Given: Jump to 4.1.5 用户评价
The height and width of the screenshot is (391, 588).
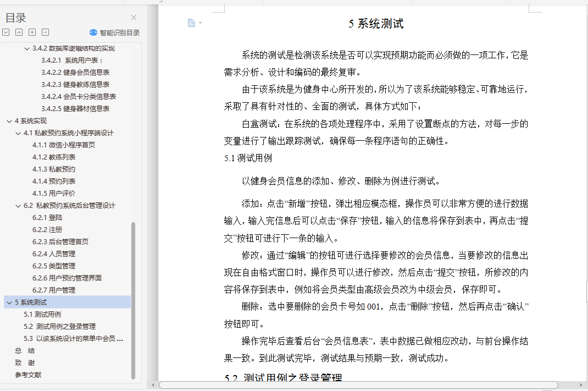Looking at the screenshot, I should tap(54, 193).
